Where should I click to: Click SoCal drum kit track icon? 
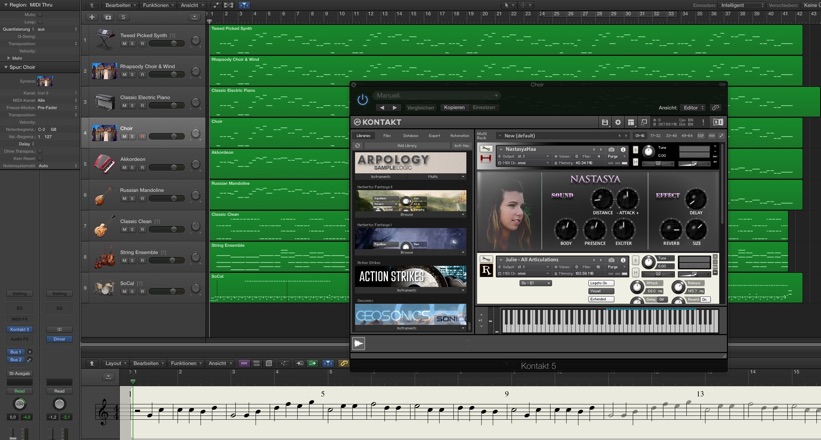[x=105, y=287]
